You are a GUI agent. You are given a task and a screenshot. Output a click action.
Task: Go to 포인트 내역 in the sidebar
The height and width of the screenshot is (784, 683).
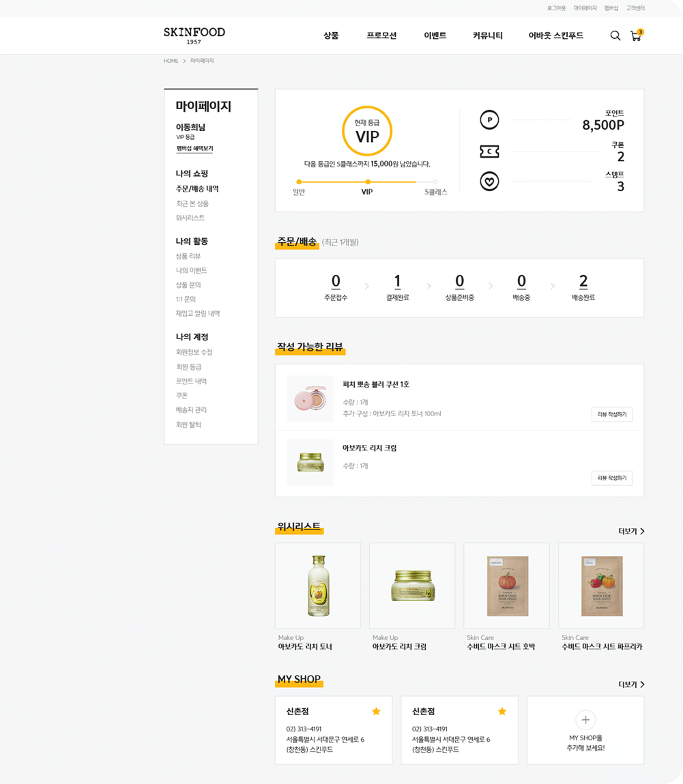point(191,381)
